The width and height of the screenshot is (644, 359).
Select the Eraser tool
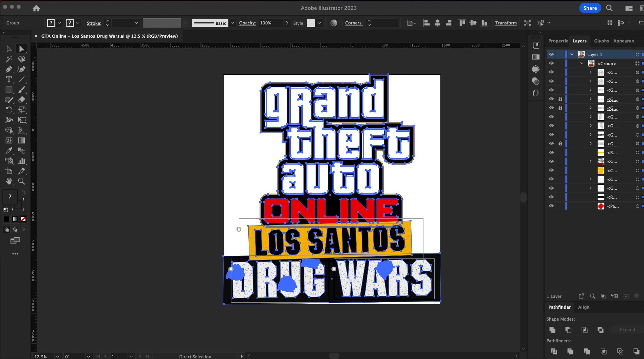(22, 100)
